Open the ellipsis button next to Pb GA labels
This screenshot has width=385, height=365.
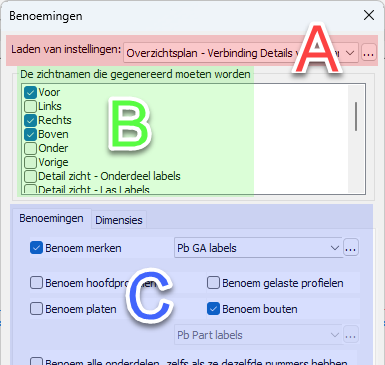click(350, 248)
